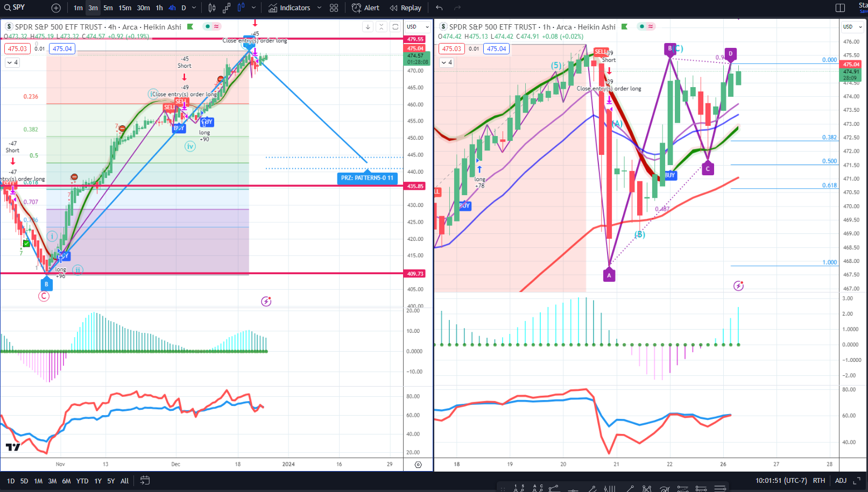This screenshot has height=492, width=868.
Task: Click the lightning icon on the 1h chart
Action: (x=738, y=286)
